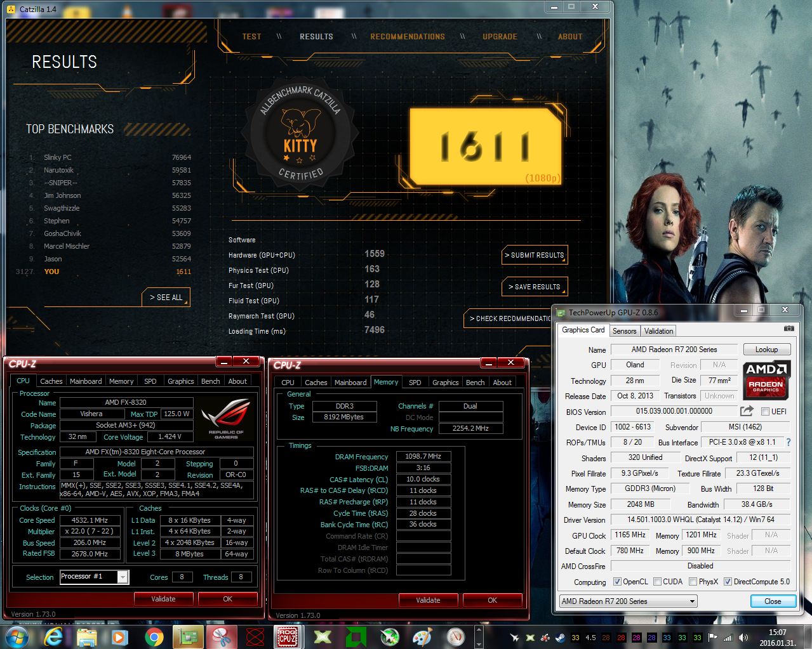Click the Narutoxik benchmark entry
812x649 pixels.
110,170
